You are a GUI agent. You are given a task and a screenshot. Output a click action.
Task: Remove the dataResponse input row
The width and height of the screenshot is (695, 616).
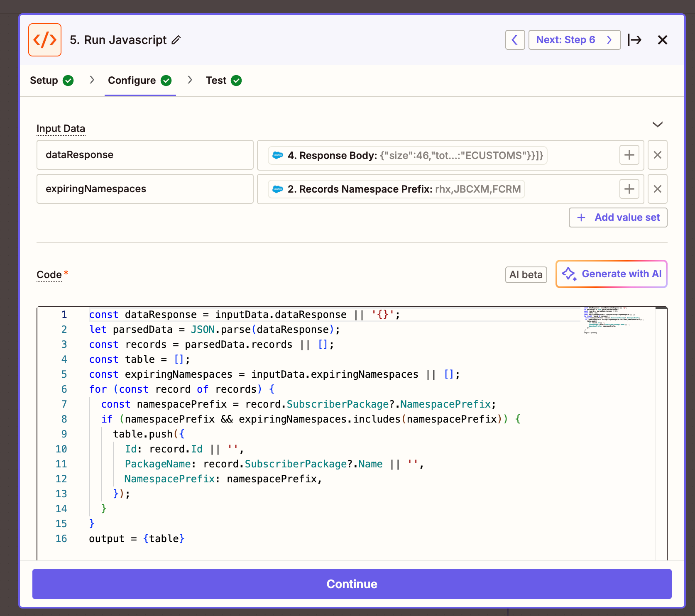click(x=658, y=155)
